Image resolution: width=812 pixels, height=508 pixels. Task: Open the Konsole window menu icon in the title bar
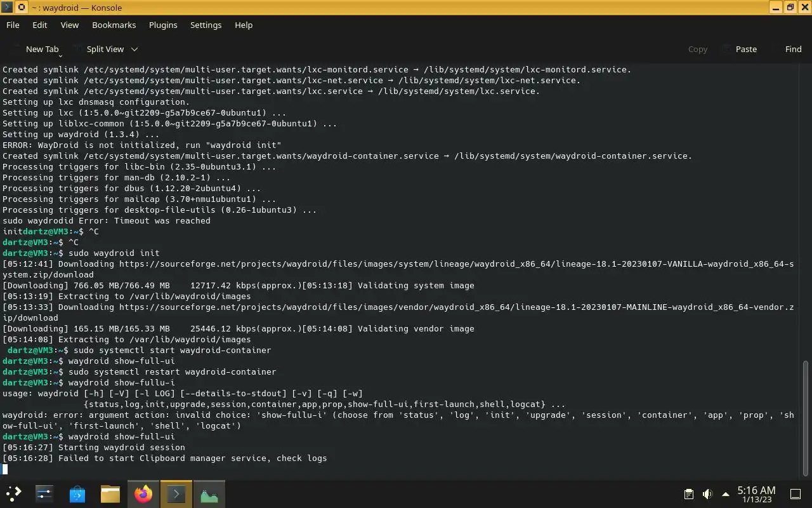tap(7, 8)
